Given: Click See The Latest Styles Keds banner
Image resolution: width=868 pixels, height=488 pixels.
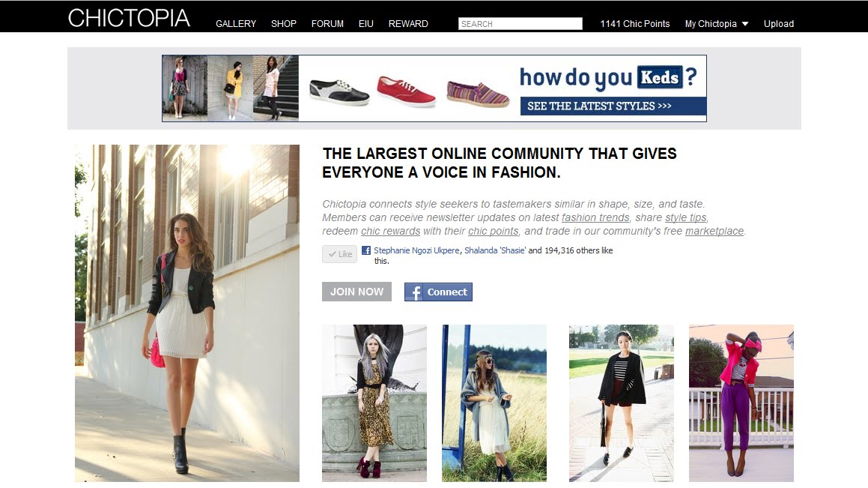Looking at the screenshot, I should [x=613, y=106].
